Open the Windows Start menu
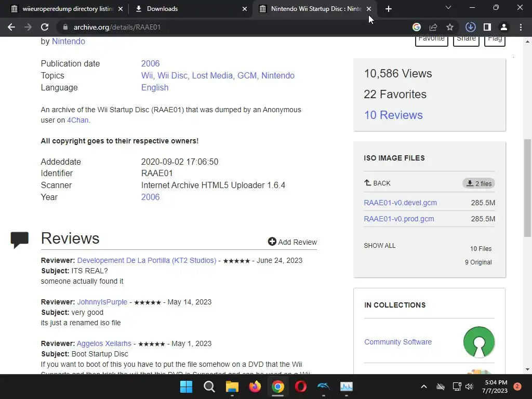Viewport: 532px width, 399px height. click(x=186, y=387)
